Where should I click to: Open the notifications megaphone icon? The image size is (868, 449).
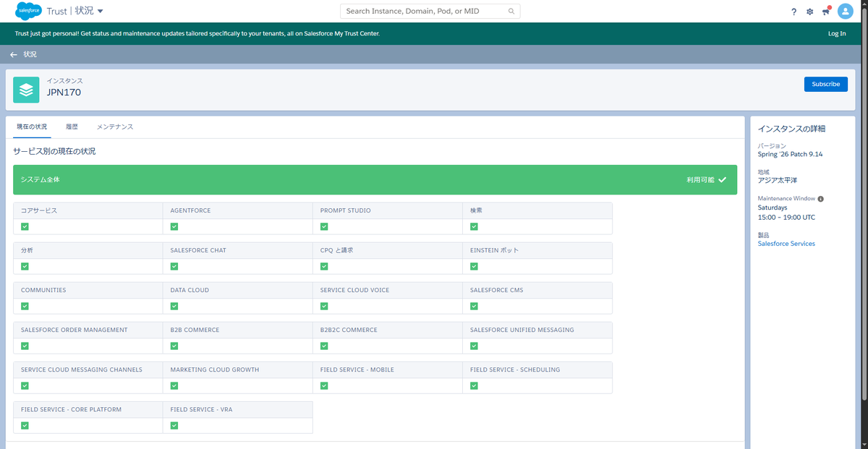click(x=826, y=12)
